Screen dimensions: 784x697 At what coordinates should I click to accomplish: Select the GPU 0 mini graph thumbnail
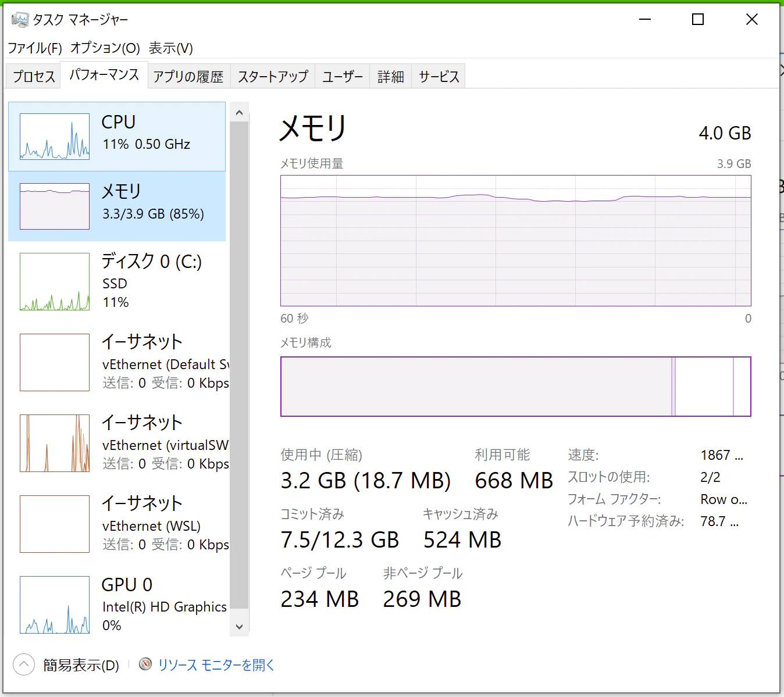tap(55, 605)
